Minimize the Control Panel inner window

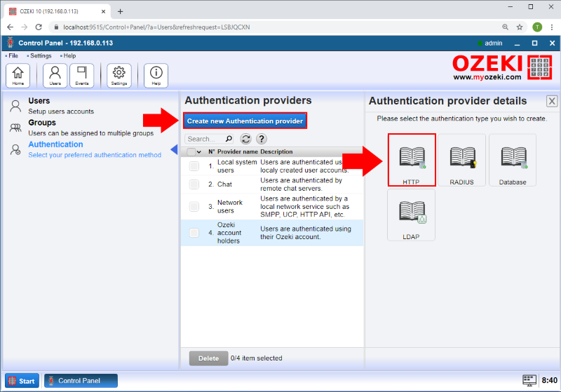coord(517,43)
